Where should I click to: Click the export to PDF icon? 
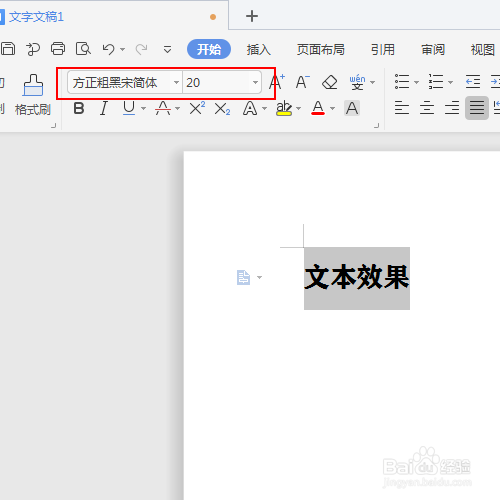point(33,49)
